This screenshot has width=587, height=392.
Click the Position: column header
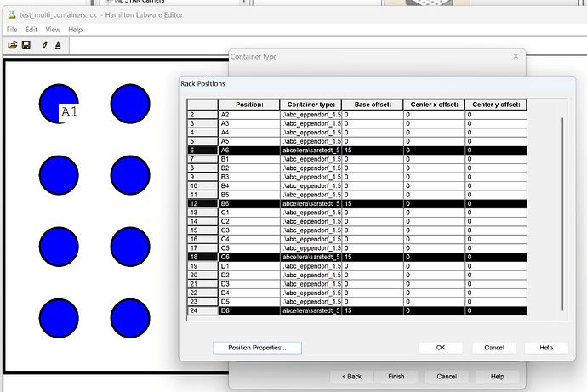tap(249, 105)
